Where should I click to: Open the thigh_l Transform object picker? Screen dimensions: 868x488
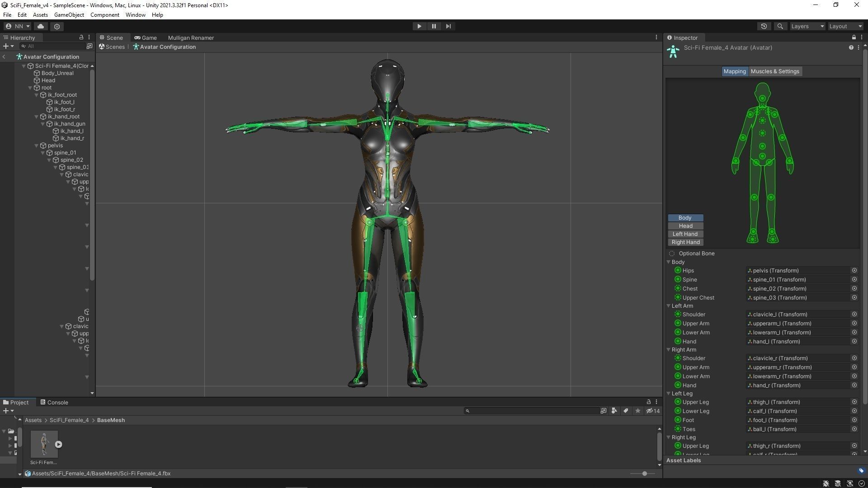[854, 402]
